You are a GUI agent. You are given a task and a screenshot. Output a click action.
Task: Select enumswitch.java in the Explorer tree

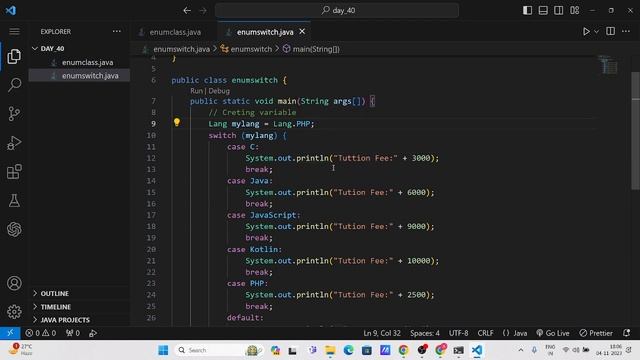coord(80,76)
